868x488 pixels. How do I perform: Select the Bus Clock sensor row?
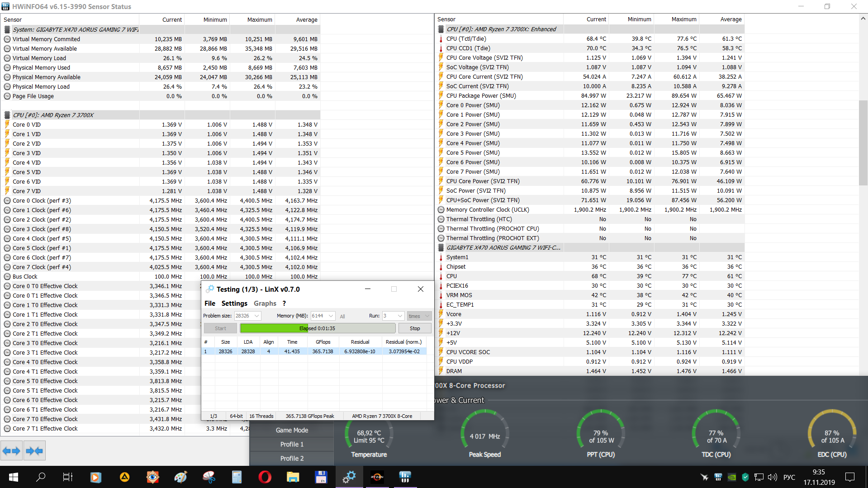click(161, 277)
